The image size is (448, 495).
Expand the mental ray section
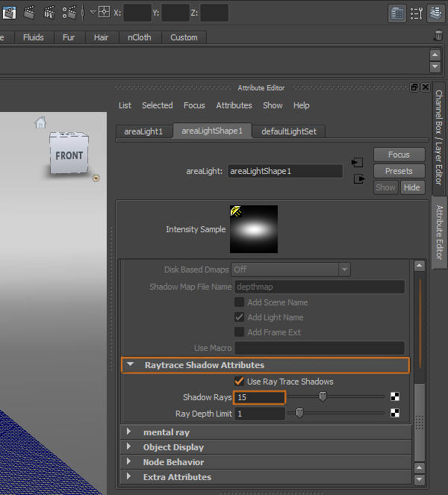(128, 432)
